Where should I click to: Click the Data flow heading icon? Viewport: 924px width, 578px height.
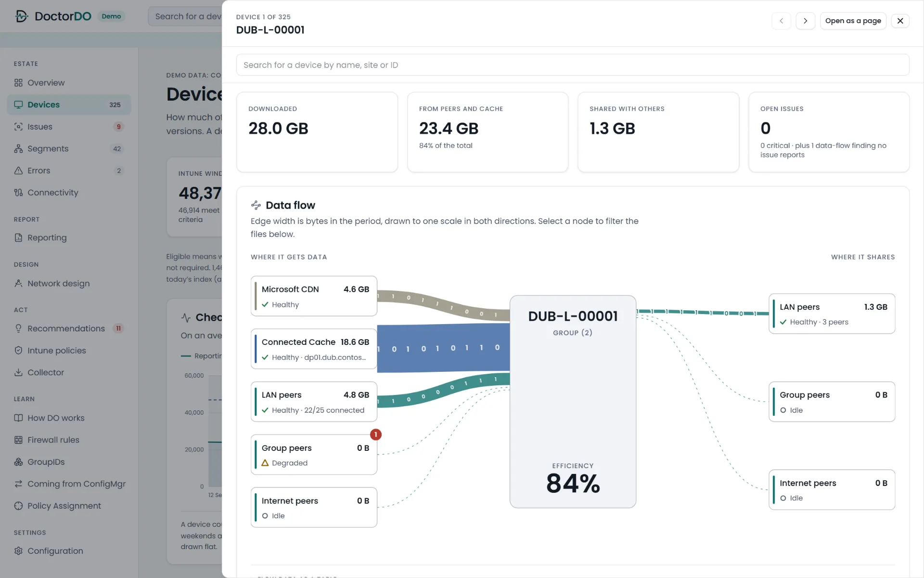click(x=256, y=205)
